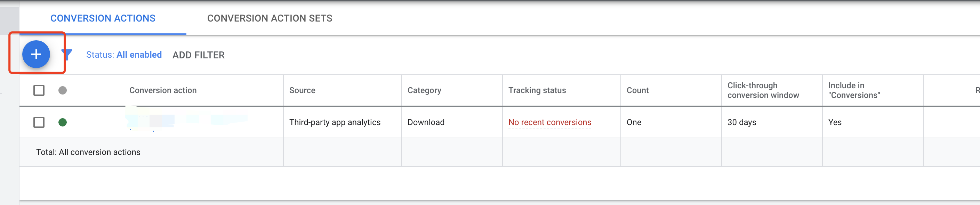Select the Conversion Actions tab
Screen dimensions: 980x205
103,18
